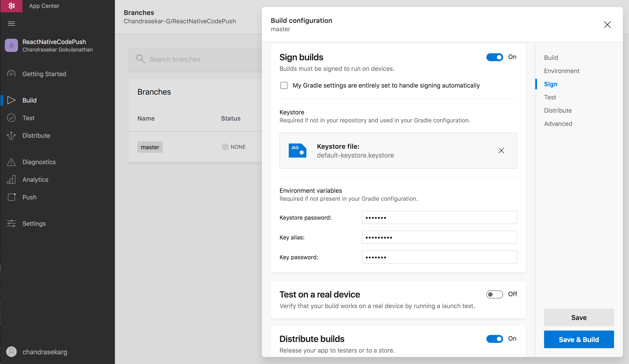Jump to Distribute section in configuration nav

click(558, 110)
